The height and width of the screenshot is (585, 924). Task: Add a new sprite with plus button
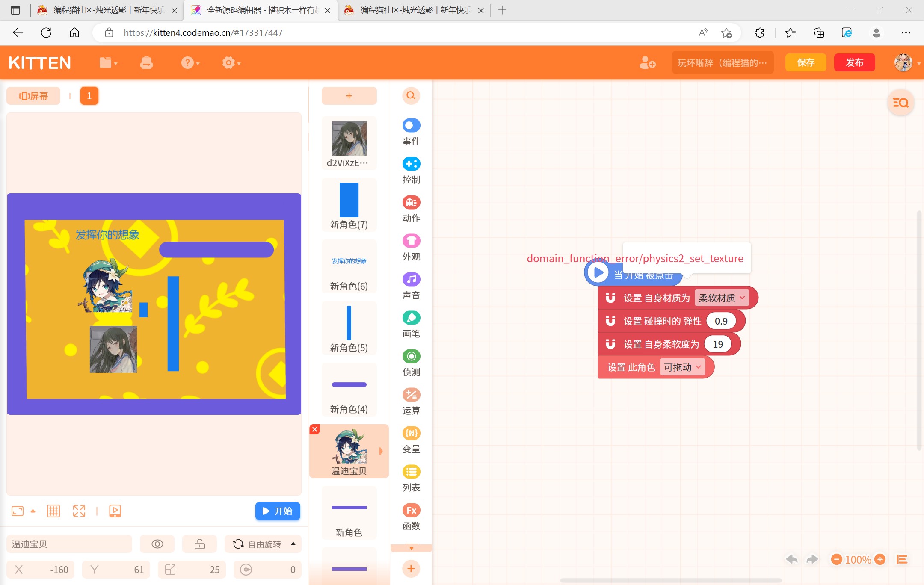[349, 96]
